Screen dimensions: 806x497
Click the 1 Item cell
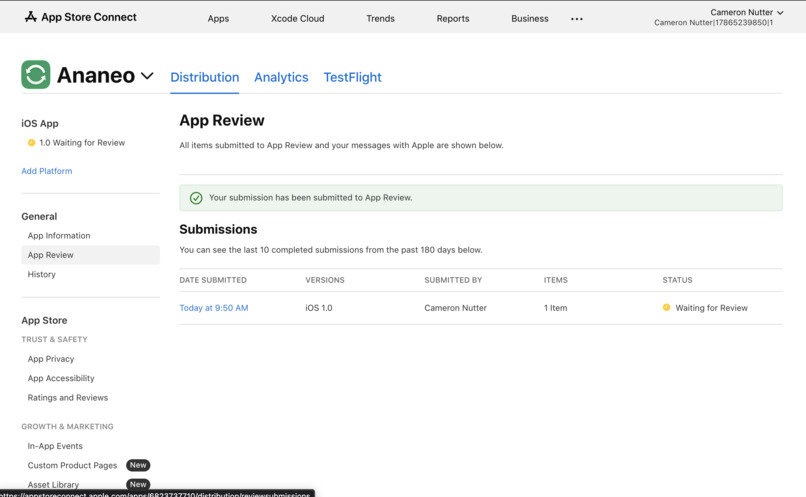556,308
